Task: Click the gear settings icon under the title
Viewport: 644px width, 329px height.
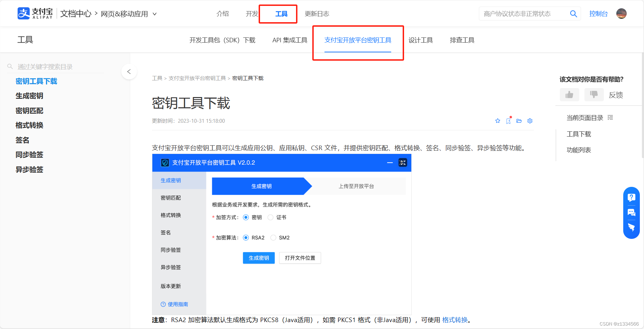Action: click(x=530, y=121)
